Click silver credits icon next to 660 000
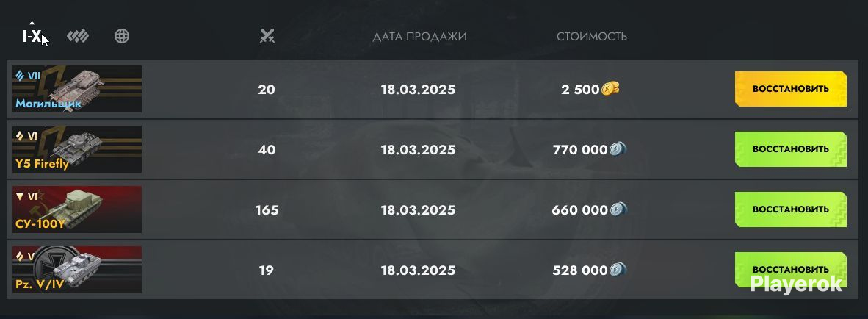The width and height of the screenshot is (868, 319). click(618, 209)
